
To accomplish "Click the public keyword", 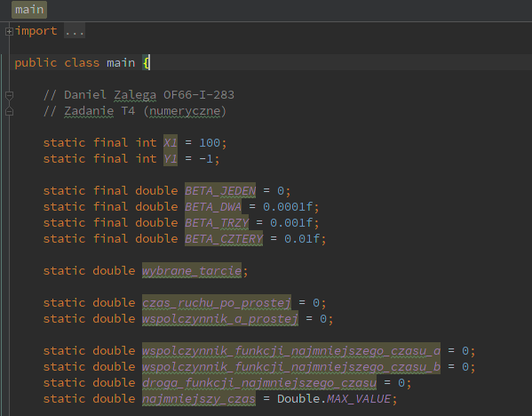I will [36, 63].
